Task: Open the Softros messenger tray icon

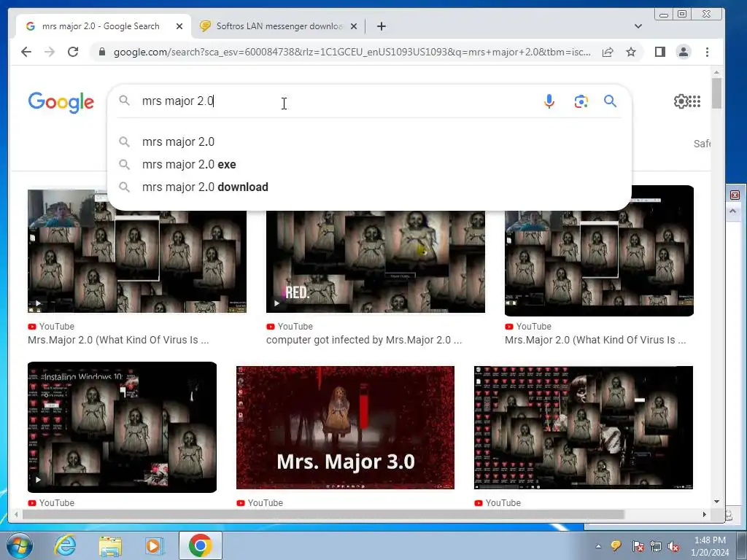Action: point(616,546)
